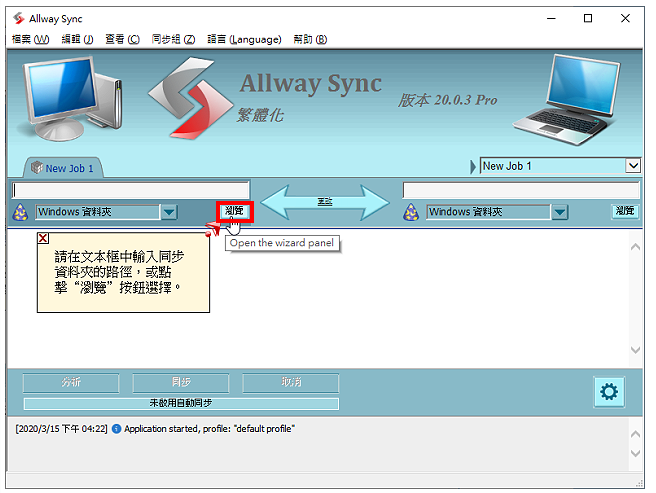Click the right 瀏覽 browse button
The image size is (656, 493).
(x=625, y=211)
